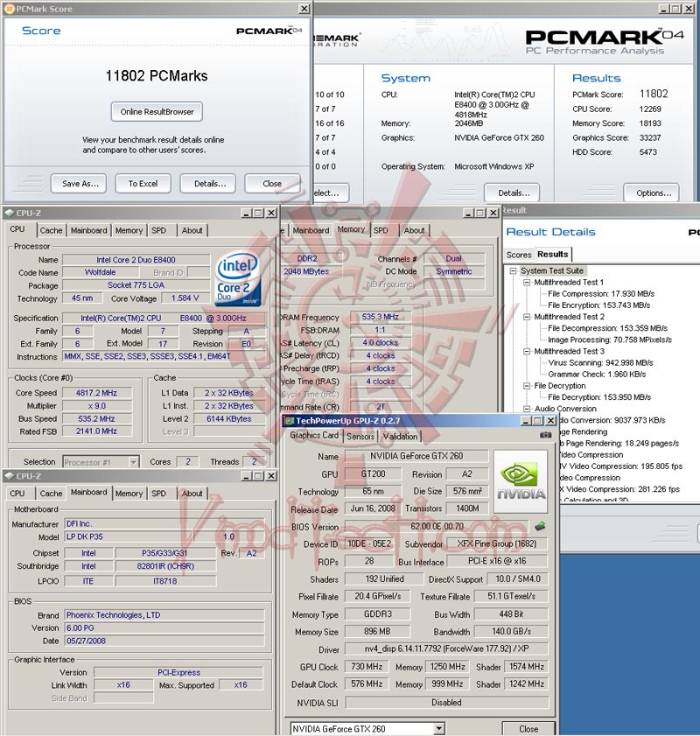Close the PCMark Score window

[x=304, y=9]
